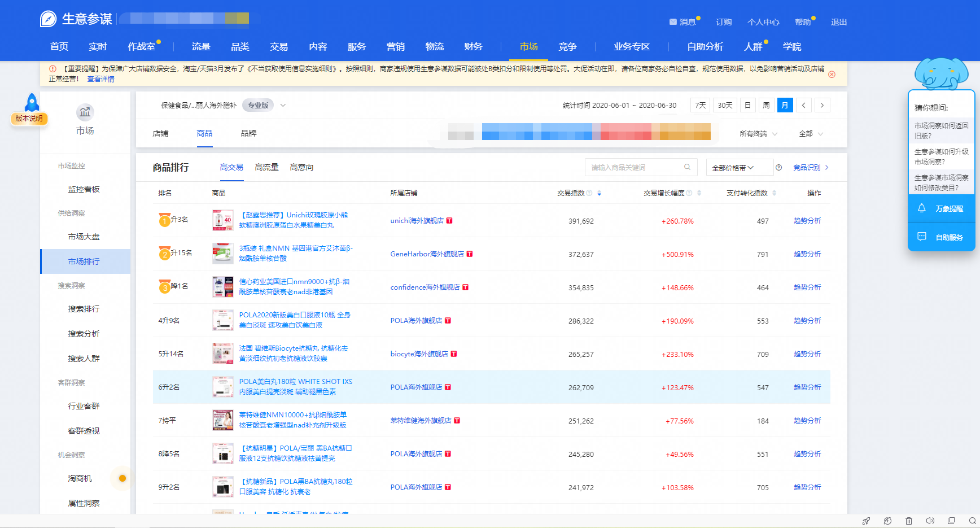Click the help question mark beside 竞品识别
This screenshot has width=980, height=528.
778,168
